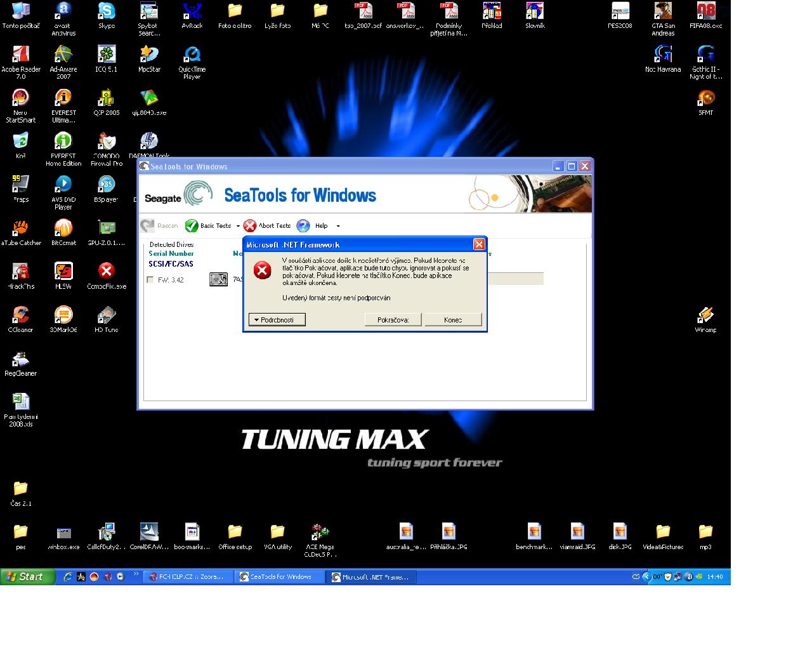Screen dimensions: 812x650
Task: Select the GPU-Z desktop icon
Action: [107, 233]
